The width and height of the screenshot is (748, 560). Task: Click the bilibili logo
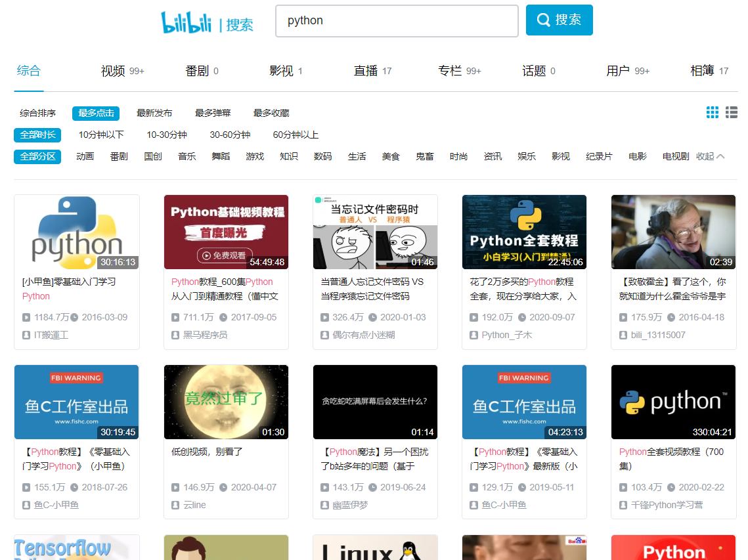point(187,22)
